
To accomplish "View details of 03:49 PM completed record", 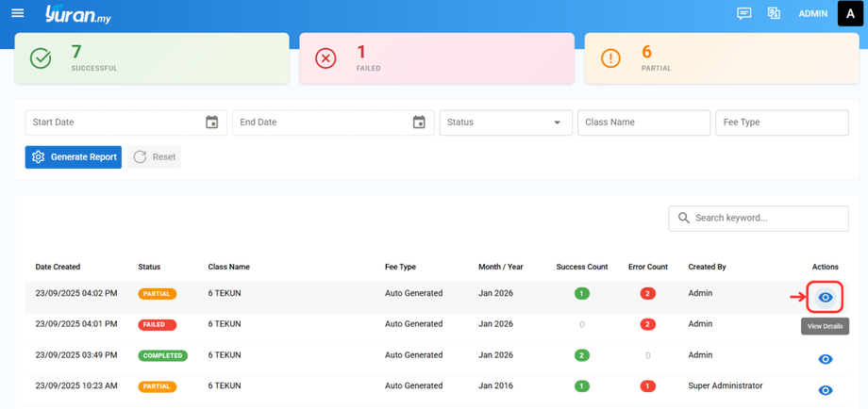I will (x=826, y=359).
